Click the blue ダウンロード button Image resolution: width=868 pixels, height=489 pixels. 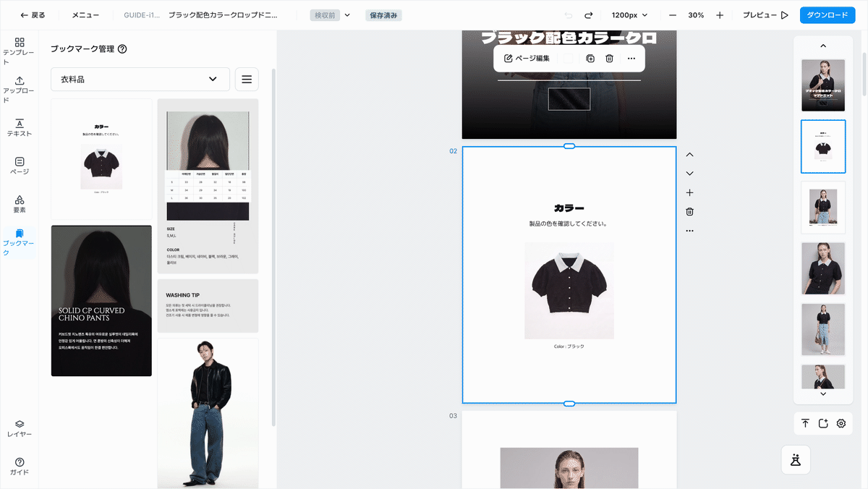click(x=827, y=15)
